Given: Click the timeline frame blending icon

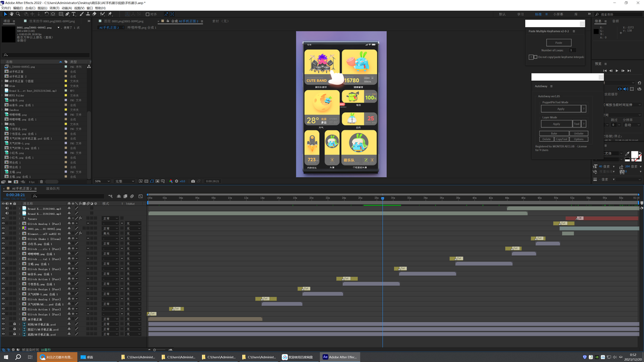Looking at the screenshot, I should (x=126, y=196).
